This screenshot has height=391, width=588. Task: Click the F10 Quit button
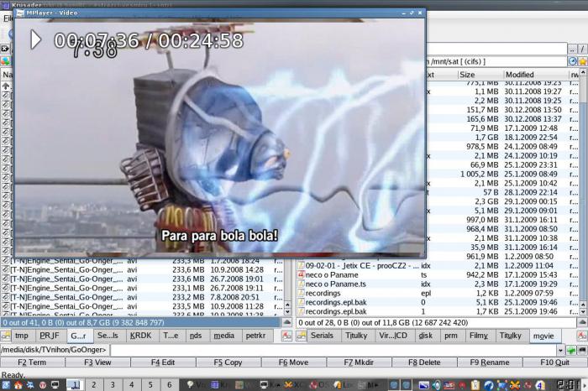(554, 362)
